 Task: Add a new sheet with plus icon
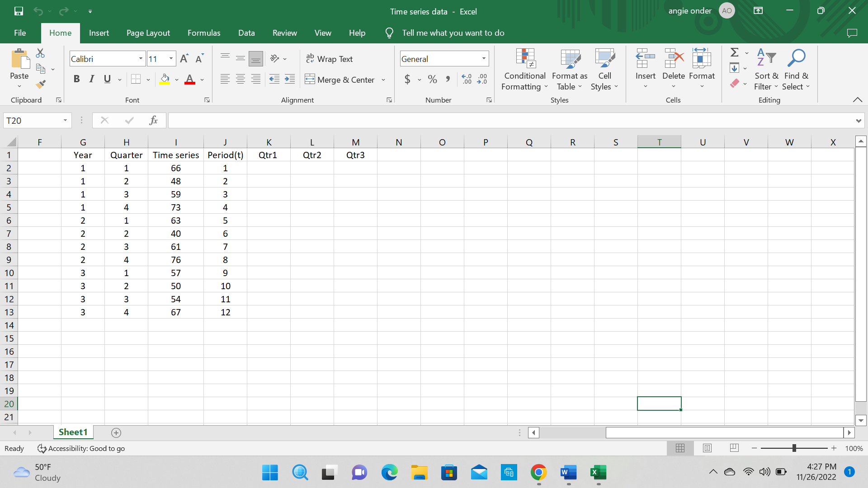[116, 433]
